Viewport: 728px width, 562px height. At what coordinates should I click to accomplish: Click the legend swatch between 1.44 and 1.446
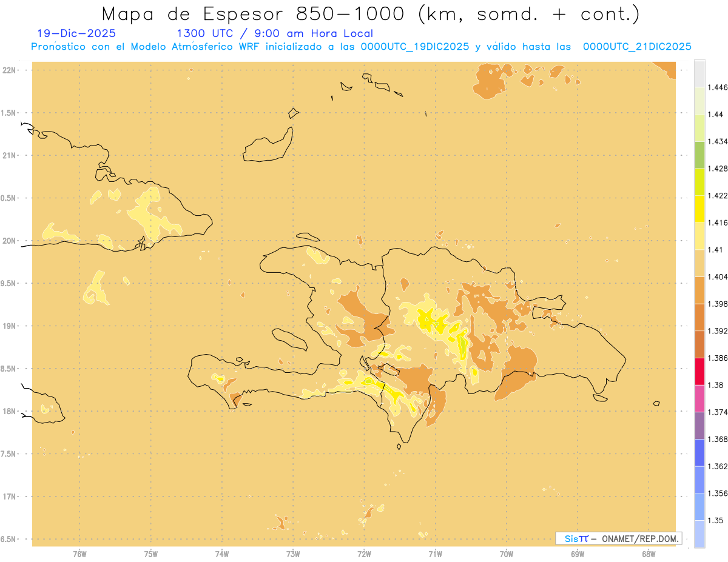point(699,101)
